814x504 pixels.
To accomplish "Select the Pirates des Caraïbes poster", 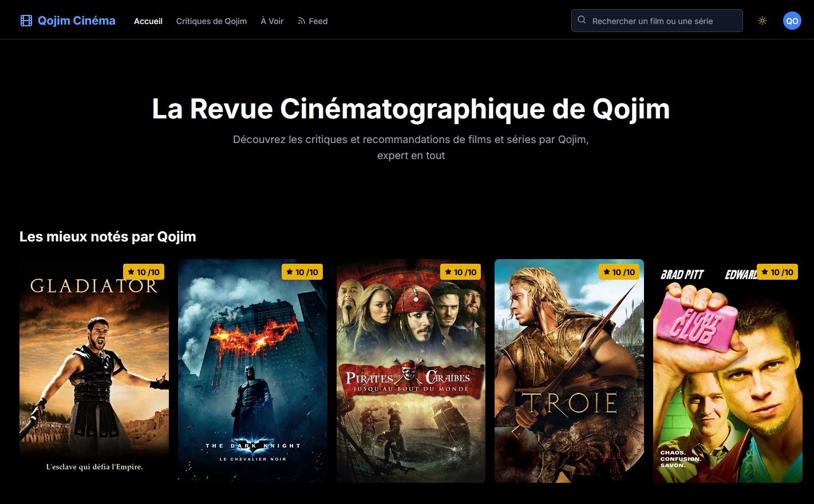I will coord(411,371).
